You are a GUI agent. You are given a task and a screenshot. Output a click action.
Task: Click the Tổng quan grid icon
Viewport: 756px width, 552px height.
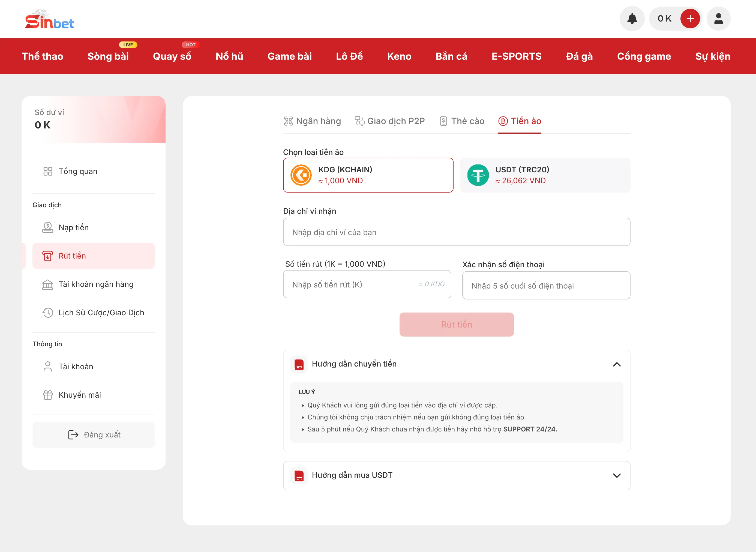(48, 172)
